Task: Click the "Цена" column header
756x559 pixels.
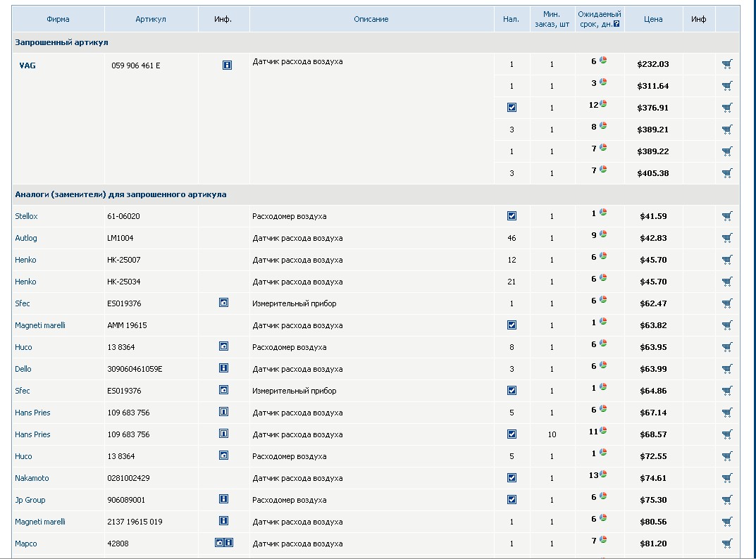Action: tap(653, 19)
